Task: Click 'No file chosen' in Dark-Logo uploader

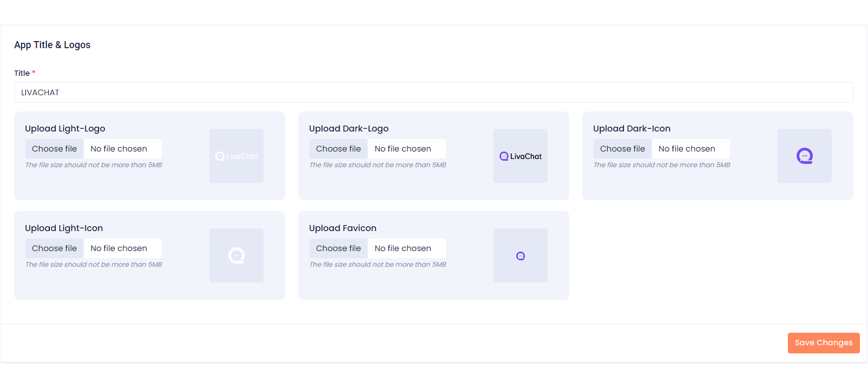Action: (x=403, y=149)
